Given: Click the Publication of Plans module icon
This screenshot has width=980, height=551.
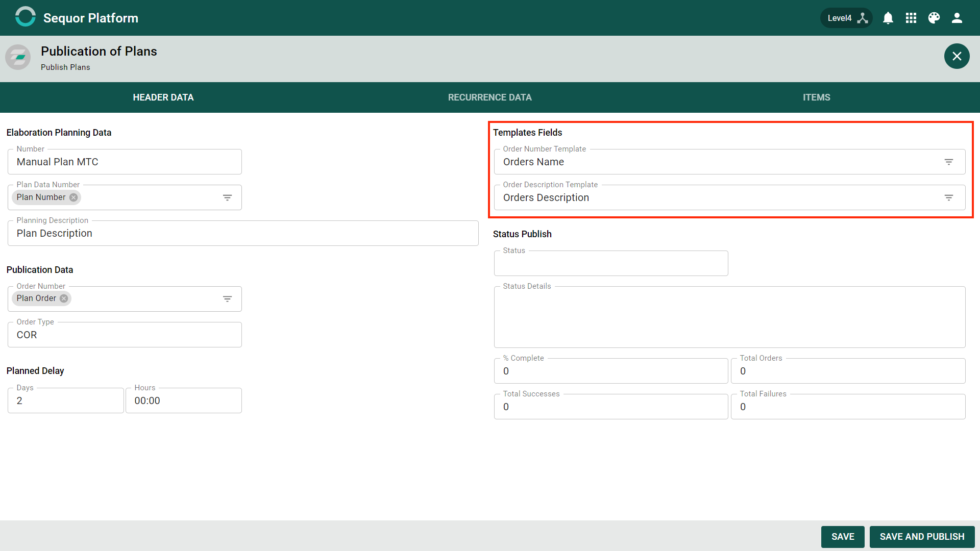Looking at the screenshot, I should (x=18, y=57).
